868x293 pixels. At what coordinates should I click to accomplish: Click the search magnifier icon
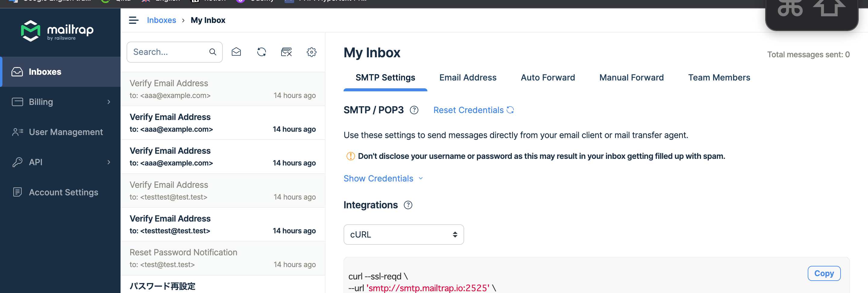pyautogui.click(x=212, y=52)
